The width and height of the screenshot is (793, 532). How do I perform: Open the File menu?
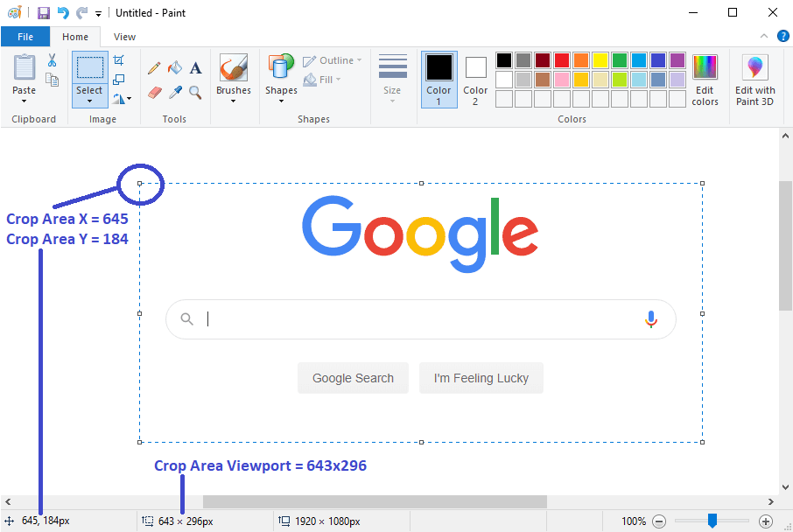25,37
